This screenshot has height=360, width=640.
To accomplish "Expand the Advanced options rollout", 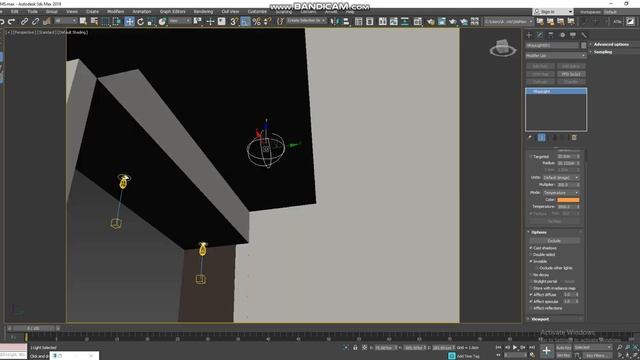I will tap(611, 44).
